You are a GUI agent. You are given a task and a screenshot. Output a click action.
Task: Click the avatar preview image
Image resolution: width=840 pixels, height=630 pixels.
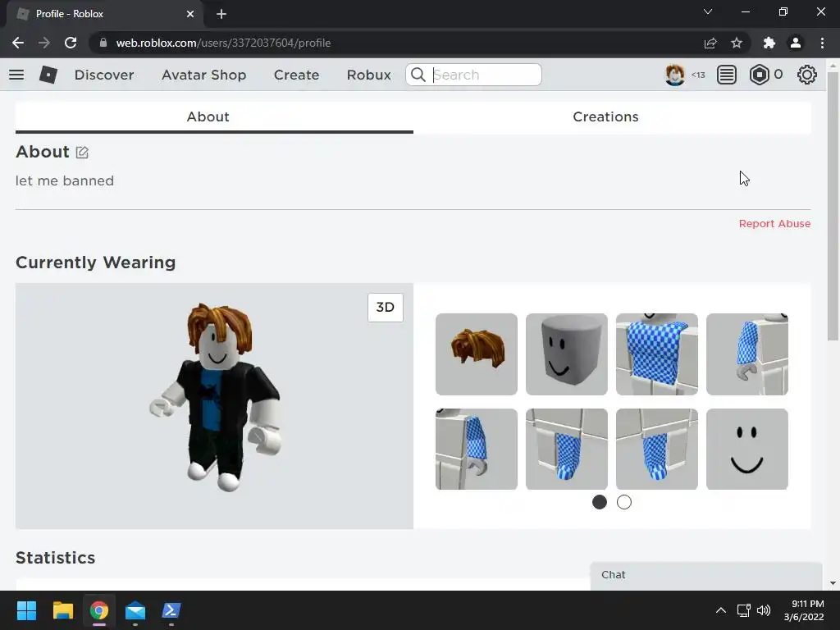pyautogui.click(x=214, y=406)
